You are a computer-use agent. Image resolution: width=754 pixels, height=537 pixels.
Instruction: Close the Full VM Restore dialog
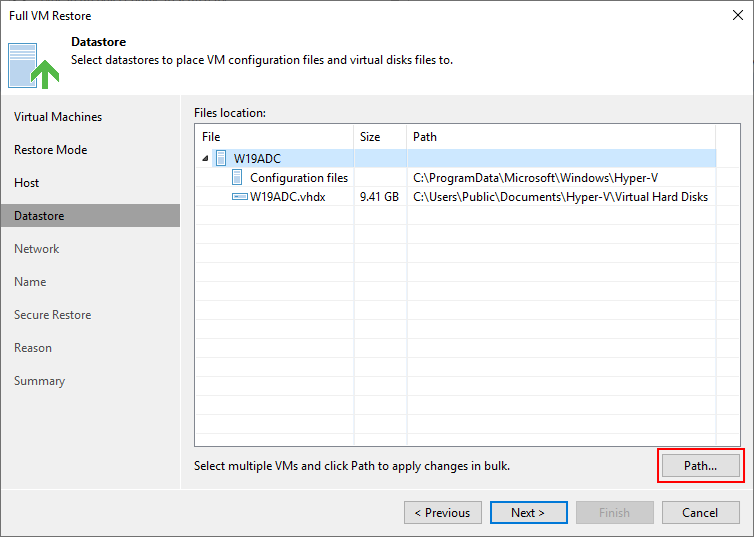pos(738,15)
